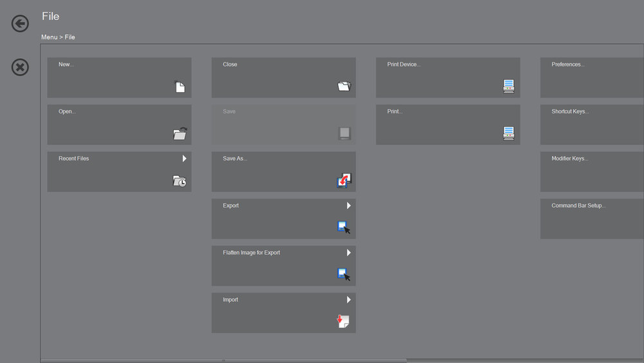
Task: Click the Menu breadcrumb link
Action: pos(50,37)
